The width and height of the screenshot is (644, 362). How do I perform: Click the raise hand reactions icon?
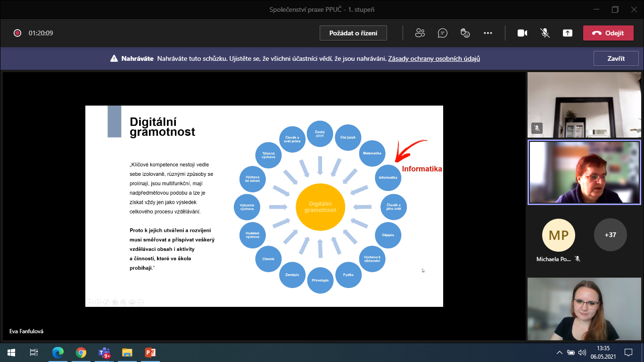[x=465, y=33]
